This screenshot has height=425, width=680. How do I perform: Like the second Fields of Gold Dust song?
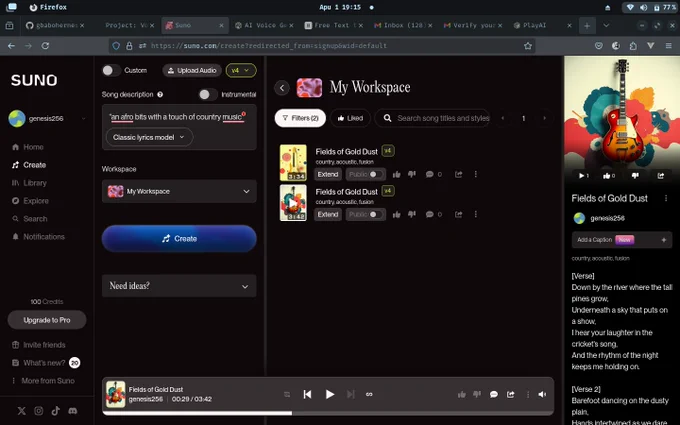(x=396, y=214)
